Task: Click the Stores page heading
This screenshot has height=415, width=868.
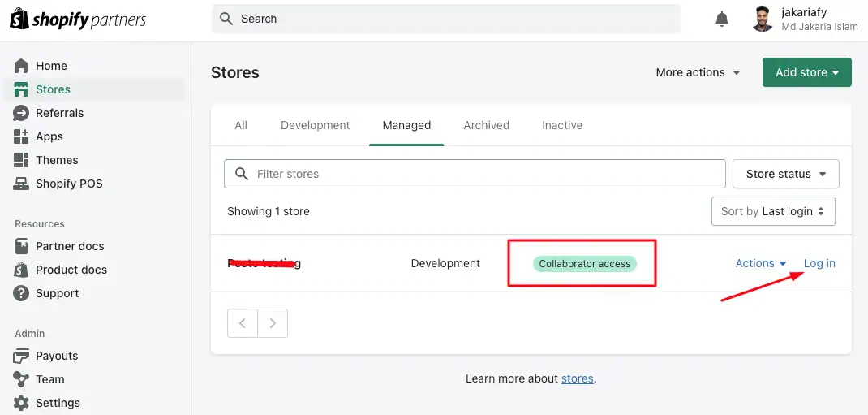Action: pos(234,72)
